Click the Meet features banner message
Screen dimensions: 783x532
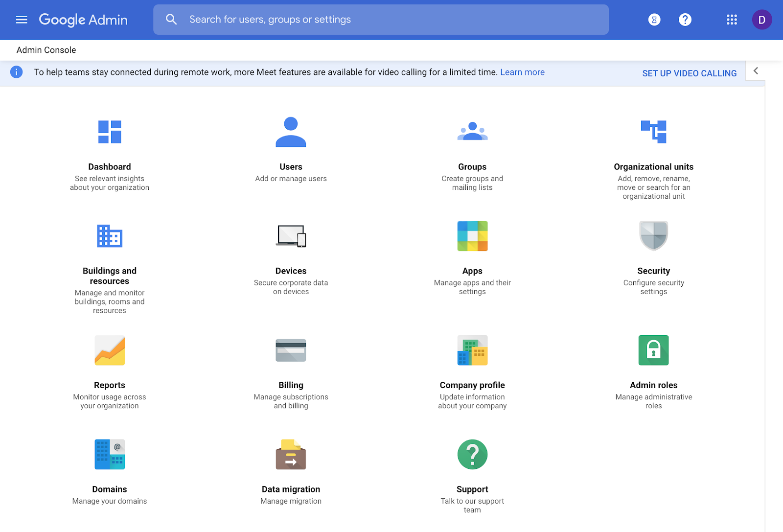[266, 72]
